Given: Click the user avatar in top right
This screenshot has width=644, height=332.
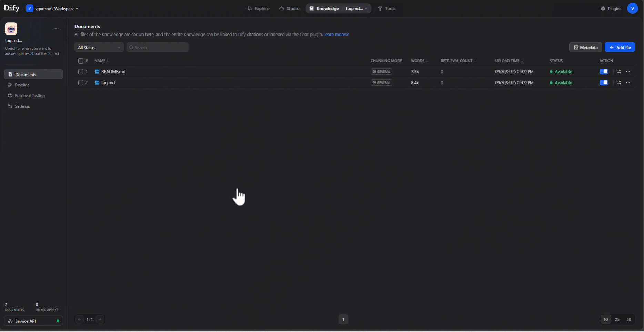Looking at the screenshot, I should tap(632, 9).
